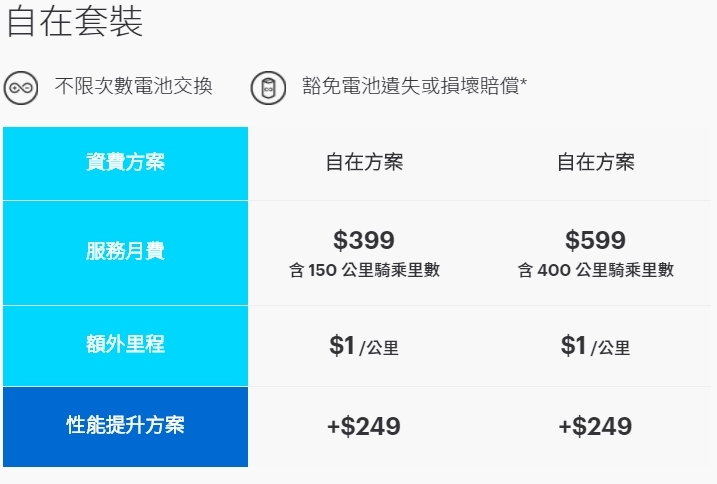The image size is (717, 484).
Task: Click $1/公里 under the $599 plan
Action: click(595, 346)
